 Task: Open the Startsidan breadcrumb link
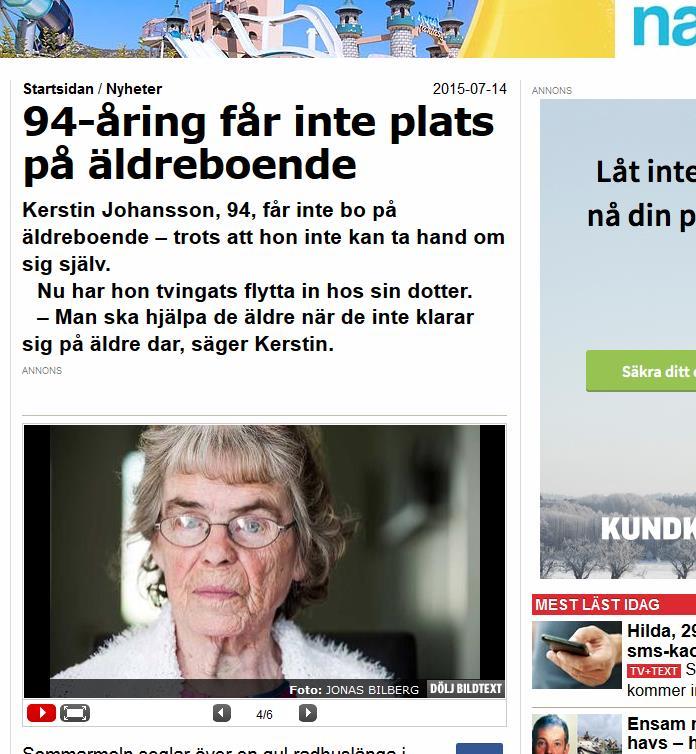point(58,89)
